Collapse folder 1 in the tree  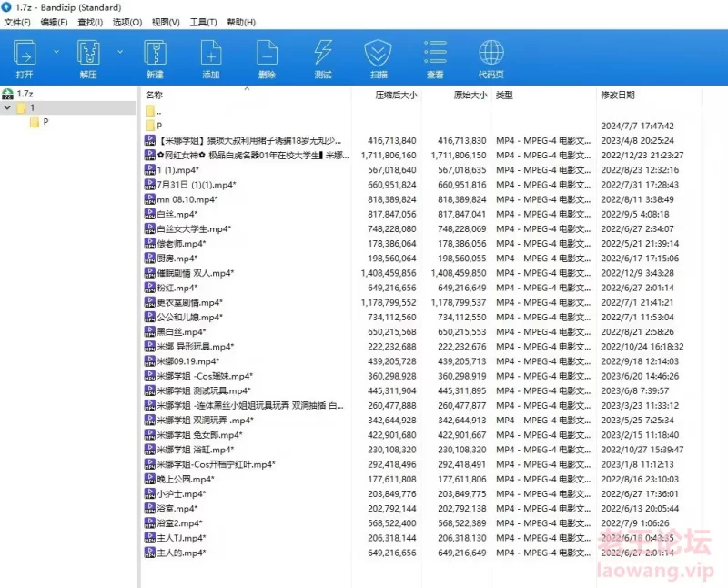8,107
